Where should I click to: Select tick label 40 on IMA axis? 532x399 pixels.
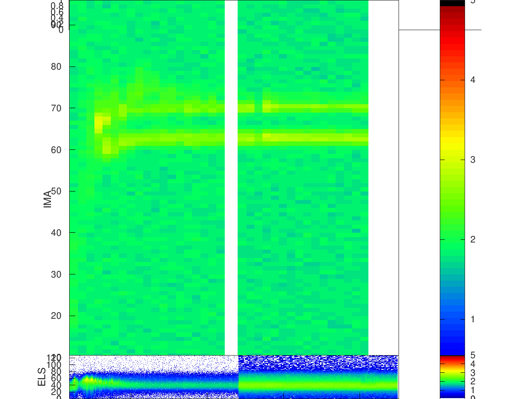coord(56,233)
